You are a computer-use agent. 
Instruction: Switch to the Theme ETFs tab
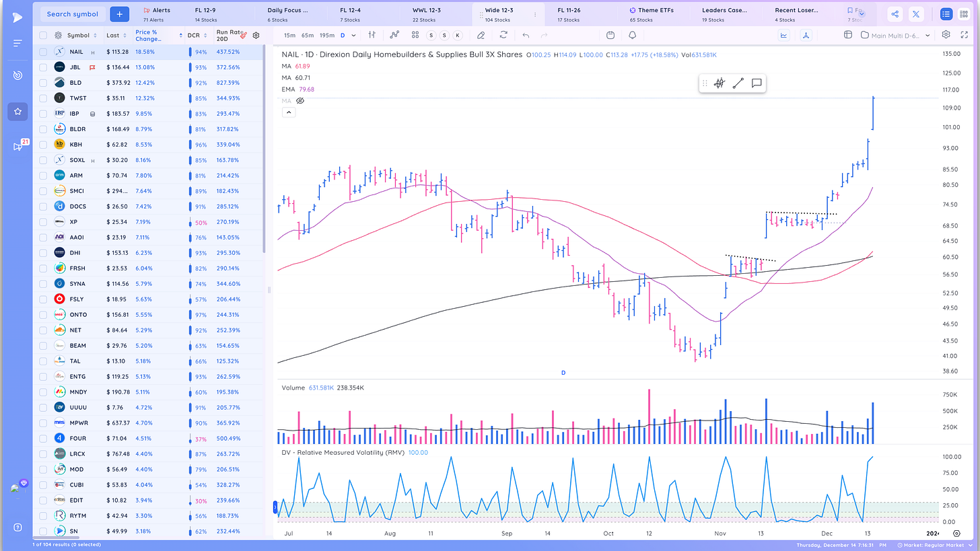click(x=652, y=13)
